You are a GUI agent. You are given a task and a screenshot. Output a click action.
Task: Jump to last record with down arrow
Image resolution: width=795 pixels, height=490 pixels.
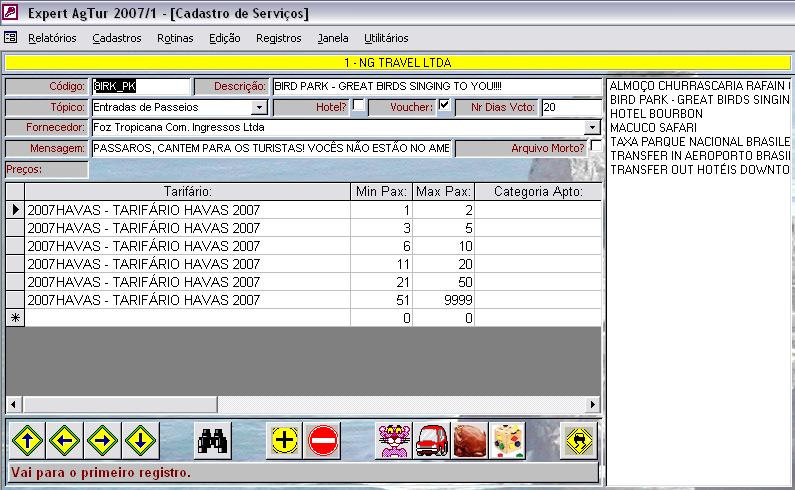142,439
